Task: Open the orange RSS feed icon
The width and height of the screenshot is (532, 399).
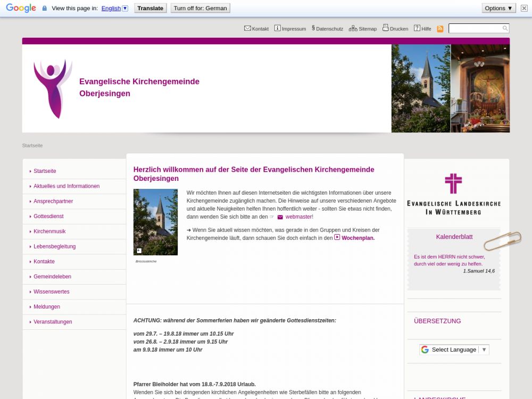Action: click(440, 29)
